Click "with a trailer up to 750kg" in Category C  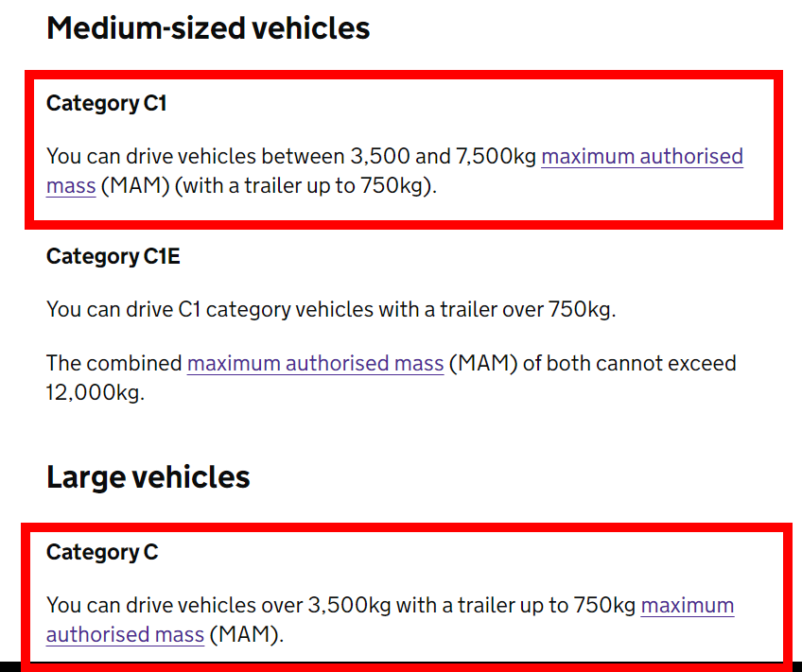click(515, 605)
